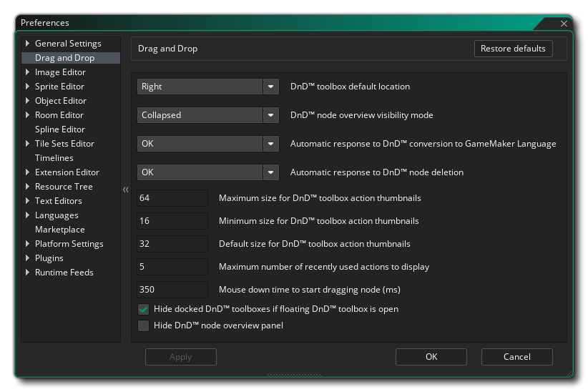Expand the Image Editor tree arrow

[x=28, y=72]
